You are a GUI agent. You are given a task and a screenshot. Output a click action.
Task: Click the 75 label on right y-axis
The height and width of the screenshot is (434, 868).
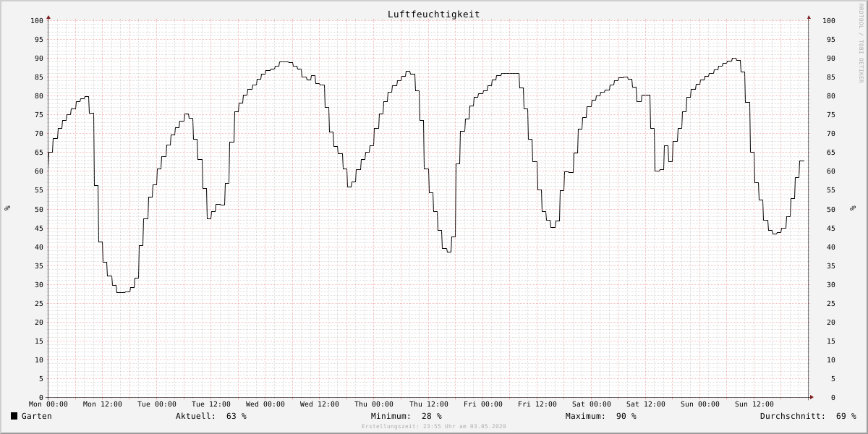(830, 115)
